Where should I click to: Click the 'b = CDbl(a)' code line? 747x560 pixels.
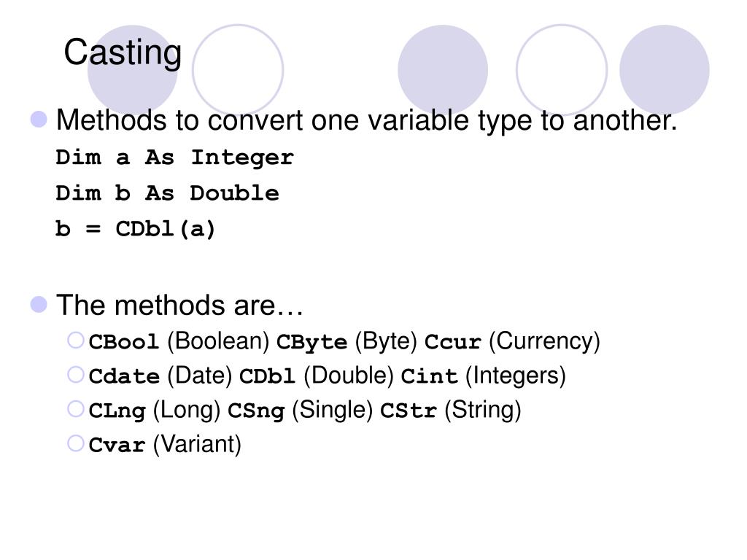(135, 229)
